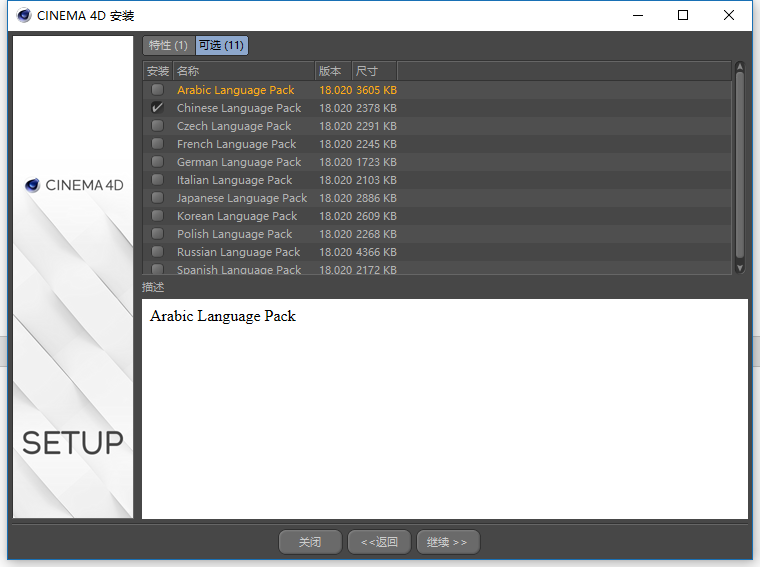Sort by the 尺寸 column header
Viewport: 760px width, 567px height.
(x=374, y=71)
